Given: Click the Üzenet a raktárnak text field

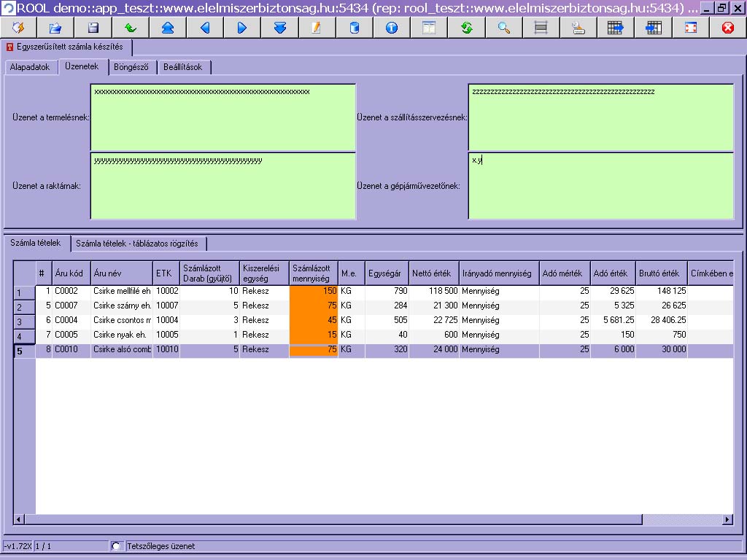Looking at the screenshot, I should click(222, 186).
